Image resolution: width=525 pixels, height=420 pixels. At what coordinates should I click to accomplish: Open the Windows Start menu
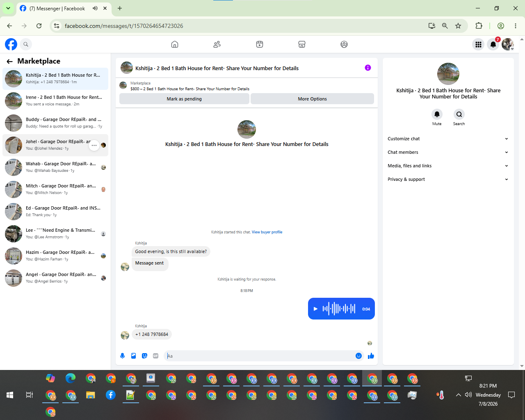click(x=10, y=395)
